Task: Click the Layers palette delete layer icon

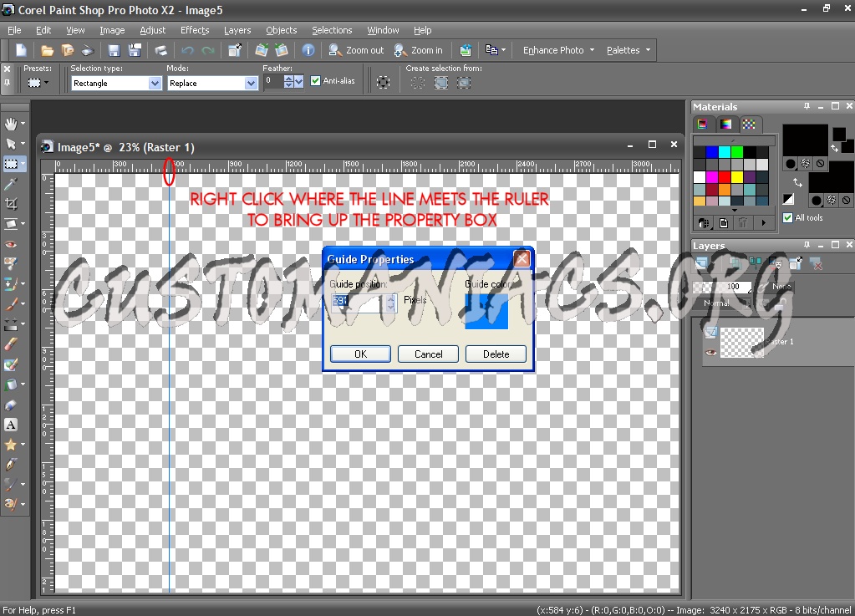Action: 817,264
